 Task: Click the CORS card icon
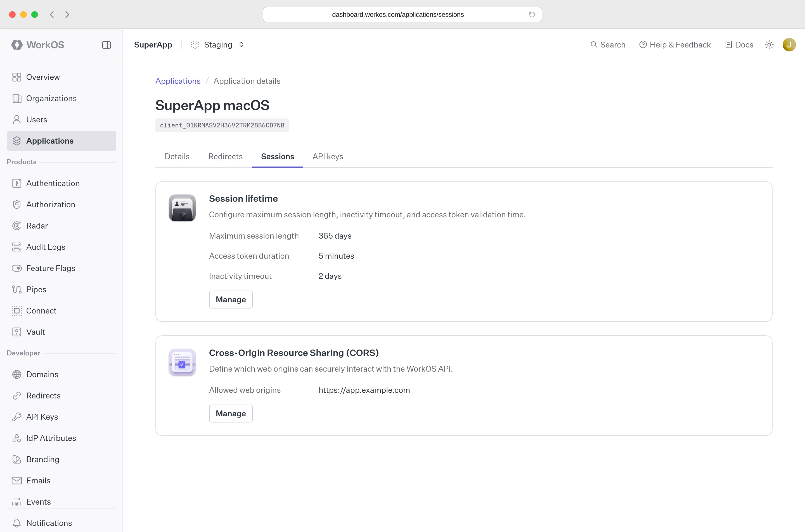(182, 362)
